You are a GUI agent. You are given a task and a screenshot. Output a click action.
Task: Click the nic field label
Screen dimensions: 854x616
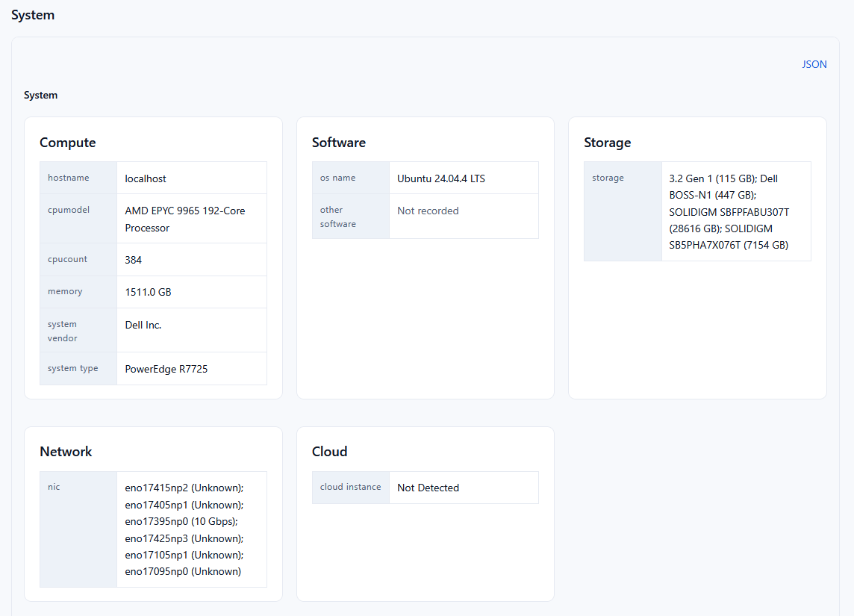point(54,487)
